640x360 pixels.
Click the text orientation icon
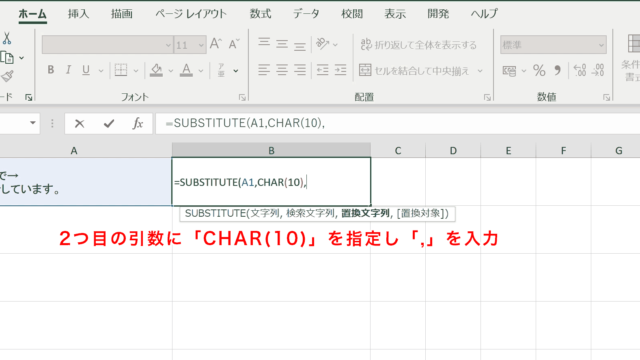(x=322, y=44)
